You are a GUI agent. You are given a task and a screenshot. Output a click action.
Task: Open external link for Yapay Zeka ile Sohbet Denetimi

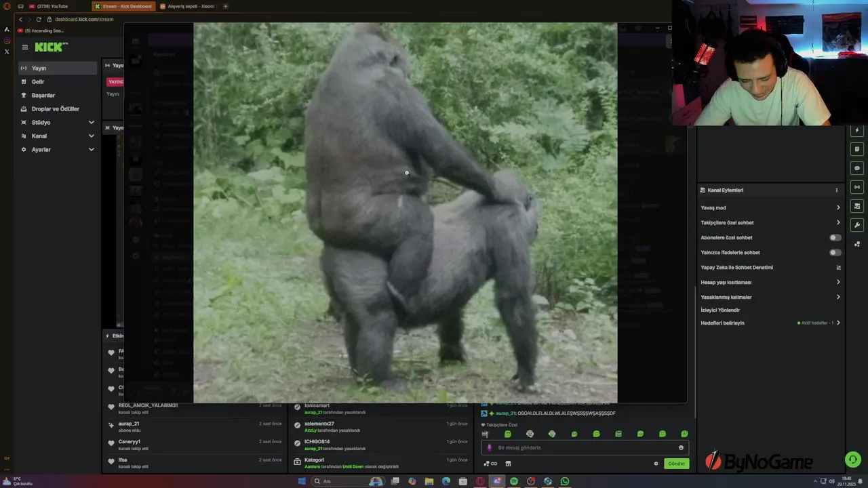click(838, 267)
